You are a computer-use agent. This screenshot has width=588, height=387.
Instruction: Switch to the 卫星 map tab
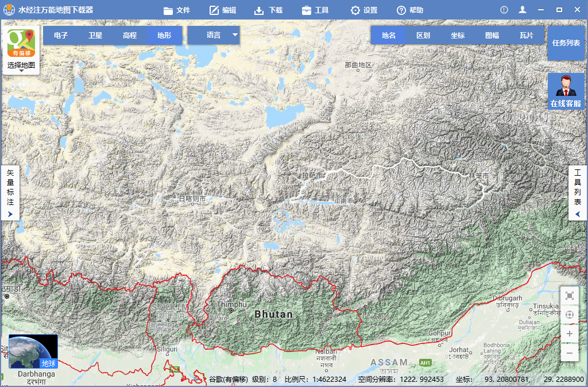[95, 35]
